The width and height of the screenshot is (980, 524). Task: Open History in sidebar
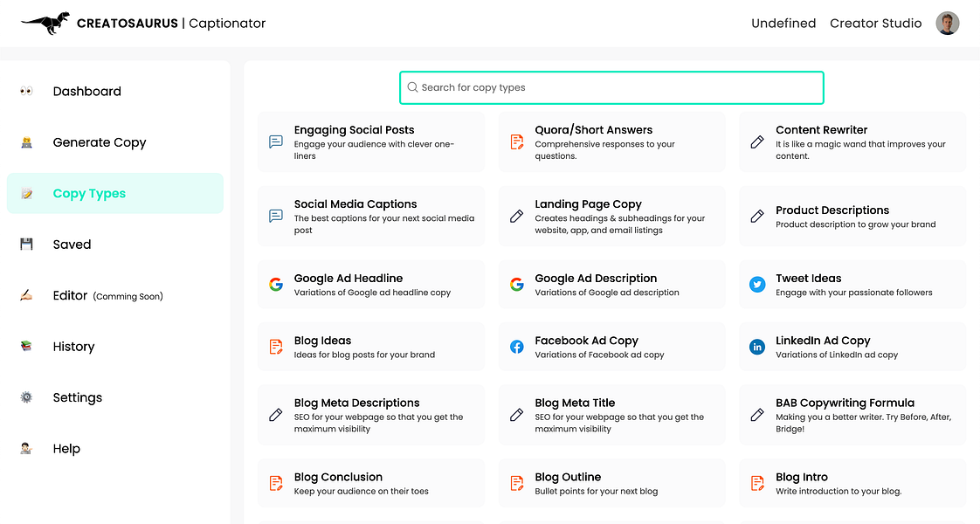click(x=115, y=346)
